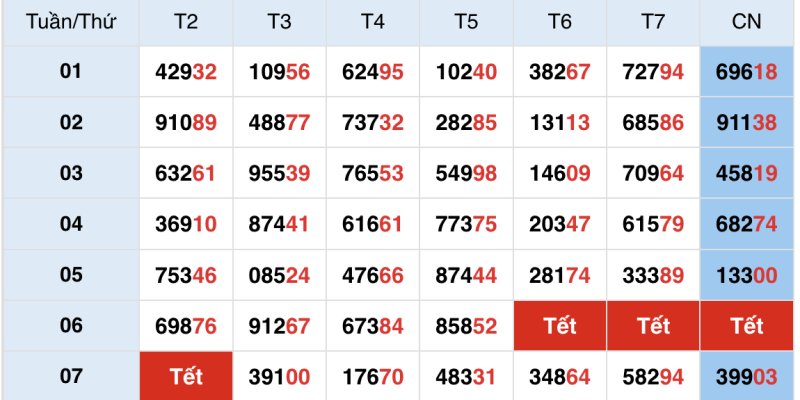
Task: Select the cell containing 76553
Action: [373, 174]
